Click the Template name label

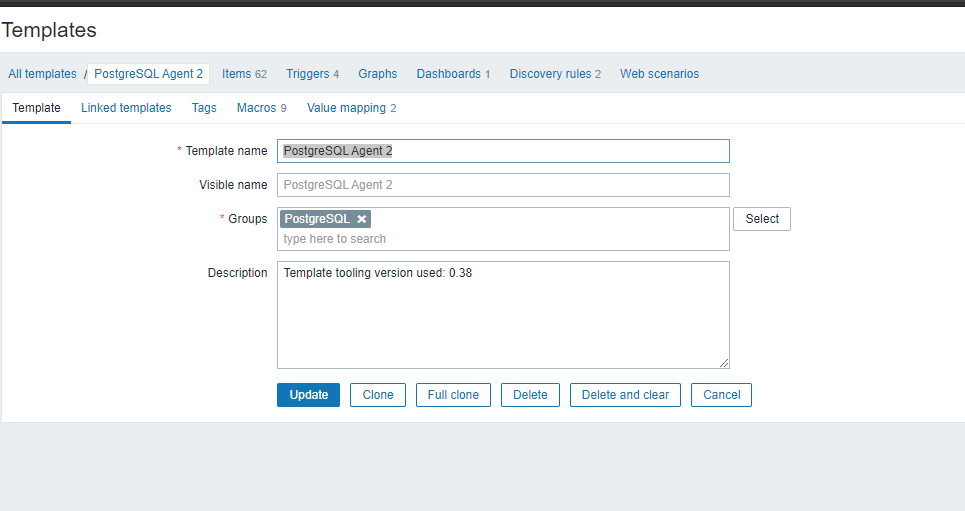(x=226, y=151)
